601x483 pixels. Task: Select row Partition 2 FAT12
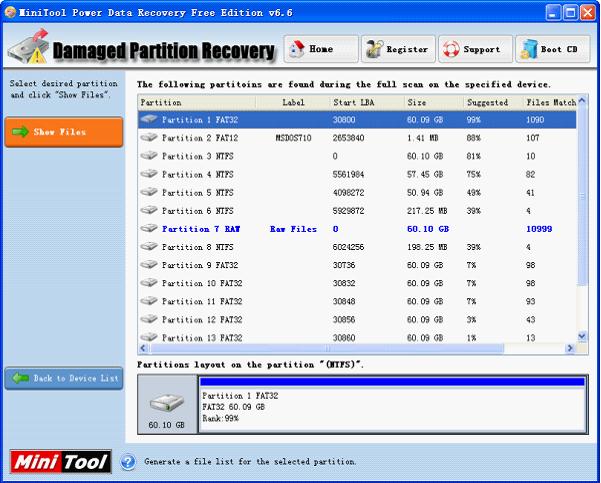tap(357, 138)
